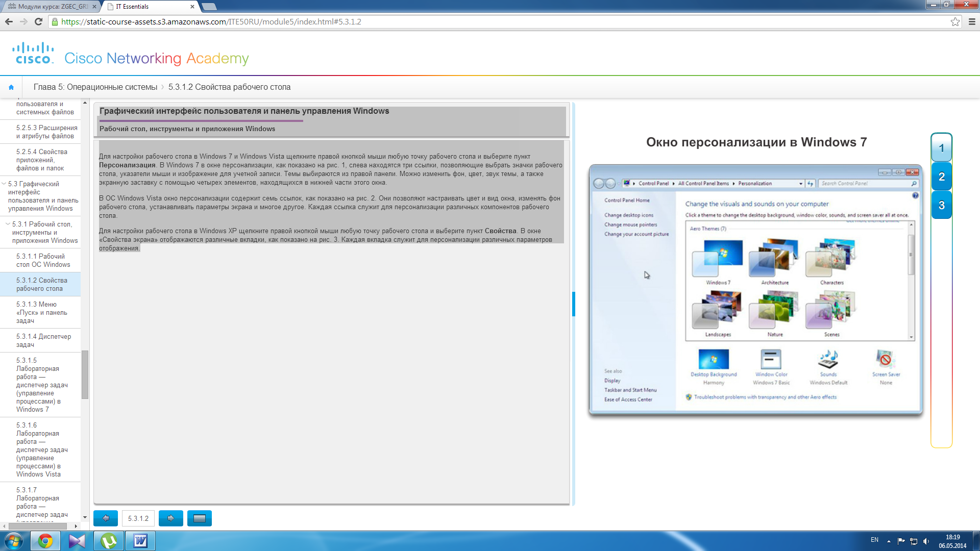Bookmark page with the star icon
This screenshot has height=551, width=980.
coord(955,21)
